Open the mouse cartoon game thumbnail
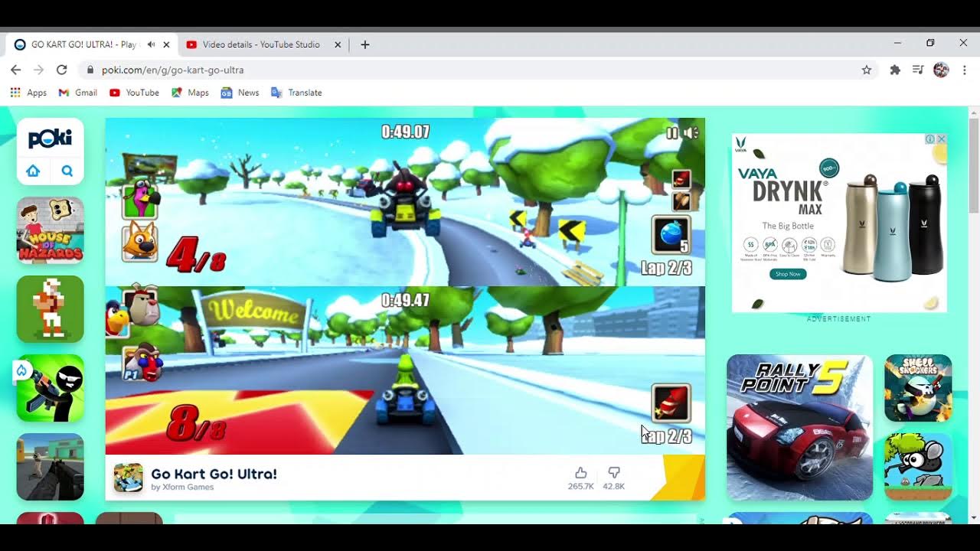This screenshot has width=980, height=551. tap(918, 467)
